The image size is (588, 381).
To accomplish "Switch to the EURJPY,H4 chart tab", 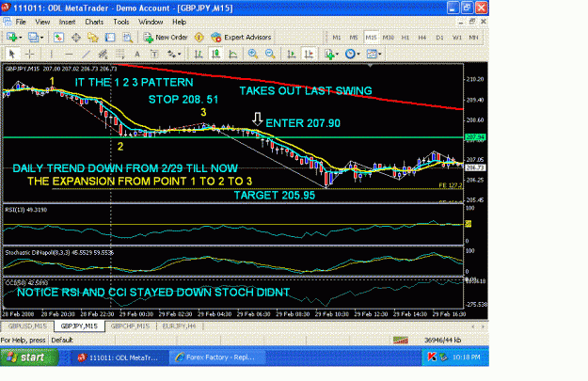I will (x=180, y=326).
